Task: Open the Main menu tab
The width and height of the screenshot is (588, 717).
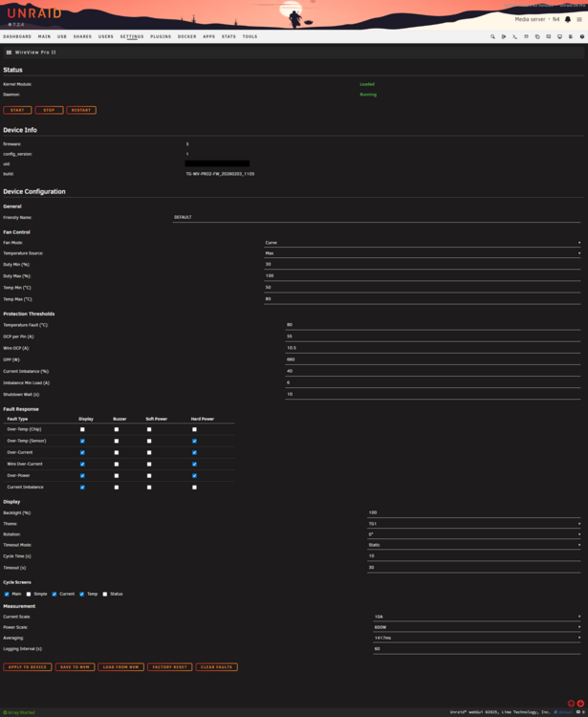Action: tap(44, 36)
